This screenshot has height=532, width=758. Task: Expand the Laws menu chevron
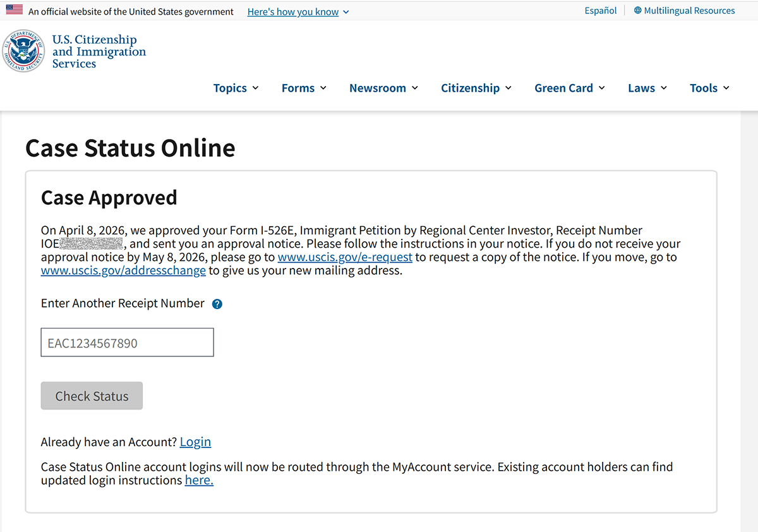pyautogui.click(x=664, y=88)
